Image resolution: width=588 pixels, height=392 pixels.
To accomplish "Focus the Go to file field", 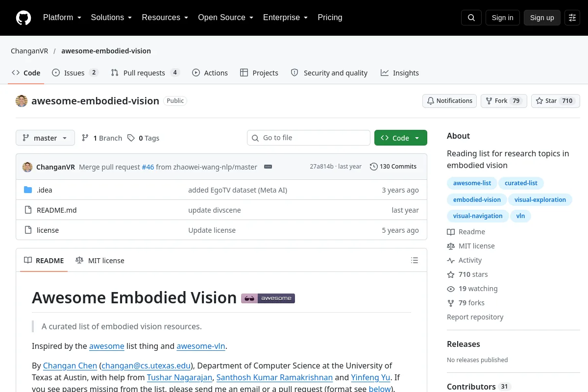I will click(309, 138).
